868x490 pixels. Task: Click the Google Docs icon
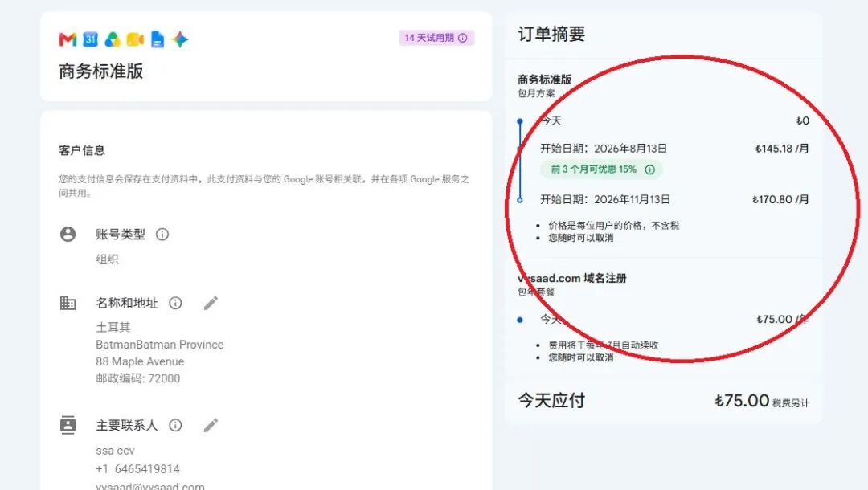pyautogui.click(x=158, y=39)
